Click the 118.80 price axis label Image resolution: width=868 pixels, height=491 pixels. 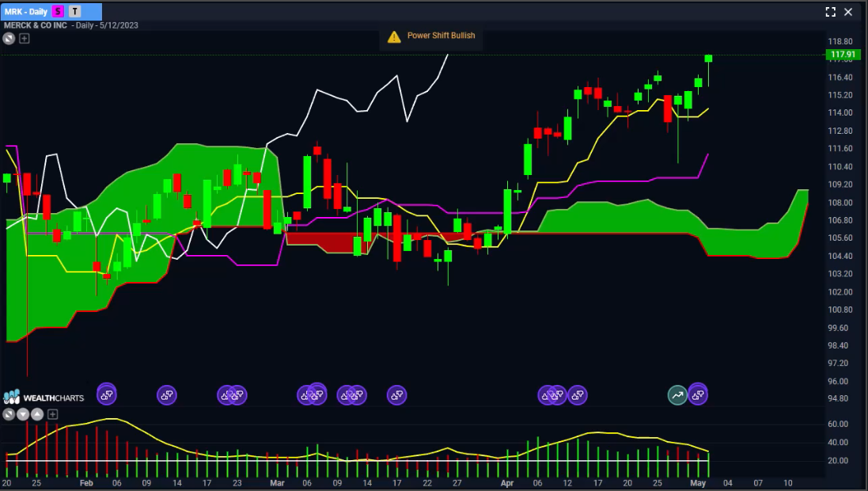coord(840,41)
